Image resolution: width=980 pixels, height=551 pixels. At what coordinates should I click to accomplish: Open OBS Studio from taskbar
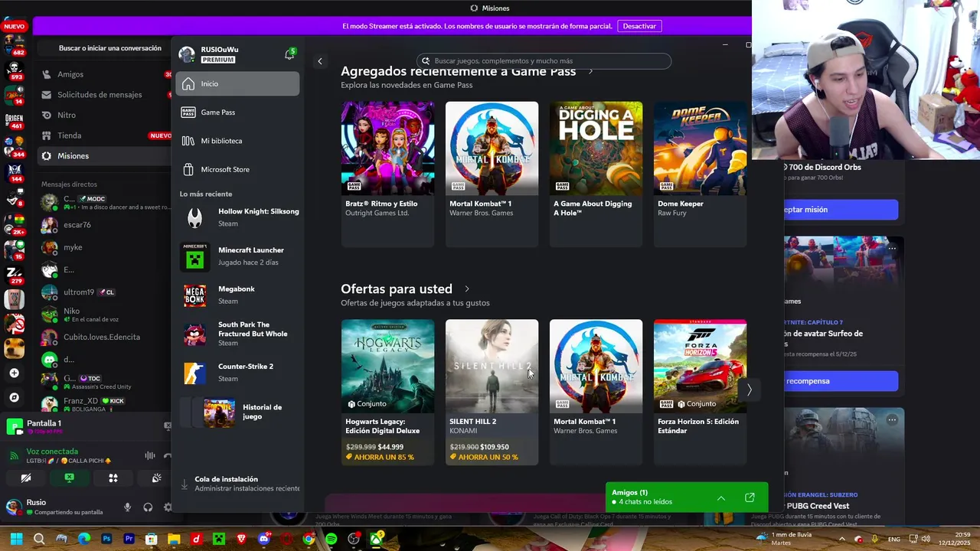coord(353,540)
